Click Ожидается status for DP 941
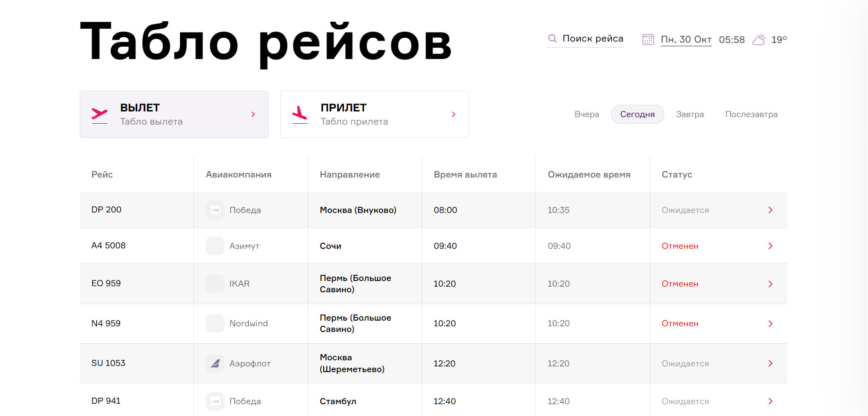Viewport: 868px width, 416px height. point(685,401)
